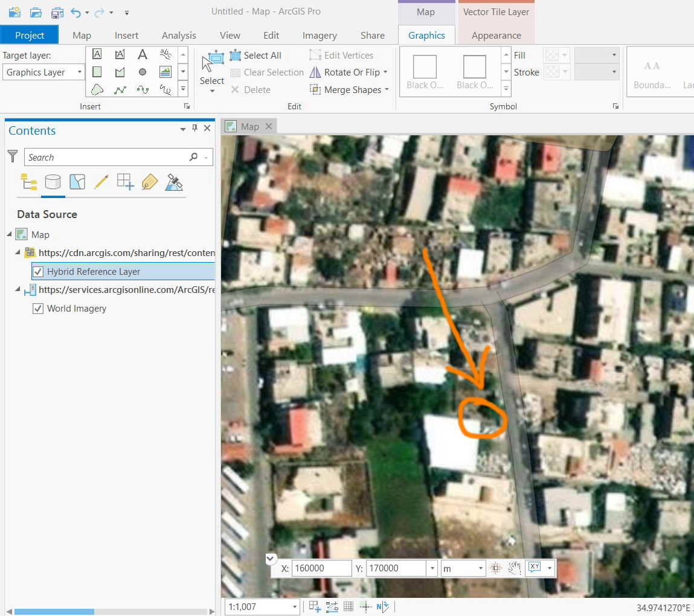Viewport: 694px width, 616px height.
Task: Click the filter funnel icon in Contents
Action: coord(13,157)
